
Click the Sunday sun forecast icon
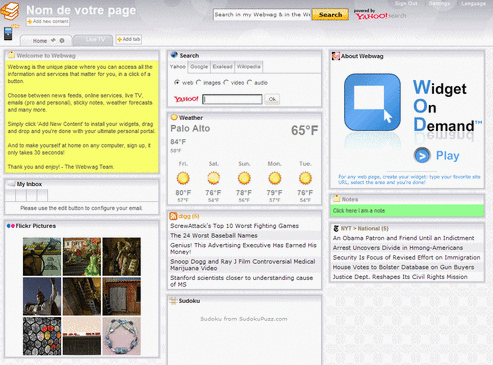tap(244, 178)
